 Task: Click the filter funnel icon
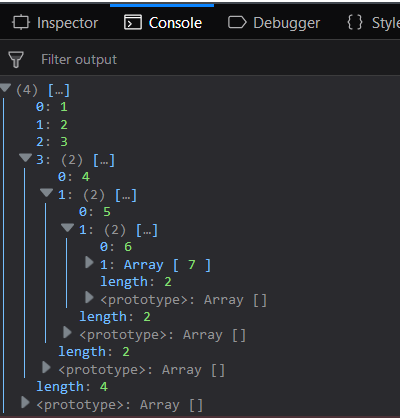coord(16,60)
